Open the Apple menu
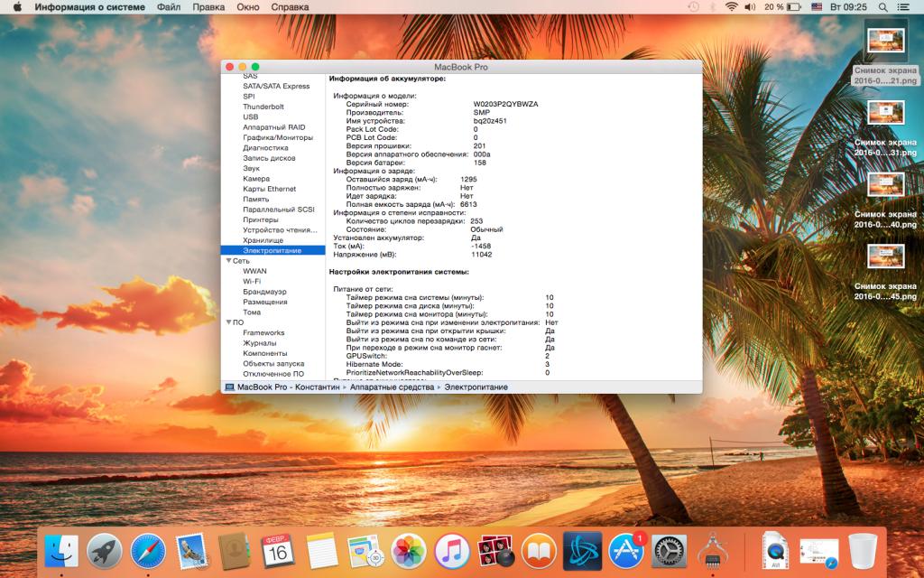The width and height of the screenshot is (924, 578). [16, 7]
